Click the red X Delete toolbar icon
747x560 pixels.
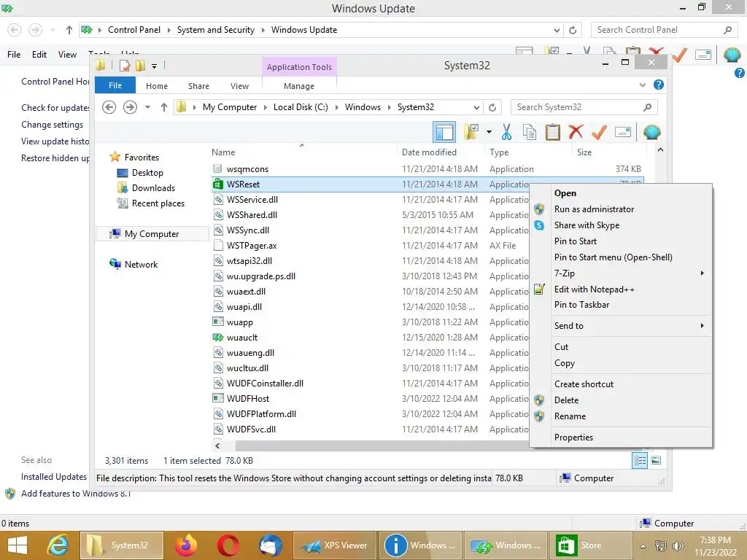[576, 132]
